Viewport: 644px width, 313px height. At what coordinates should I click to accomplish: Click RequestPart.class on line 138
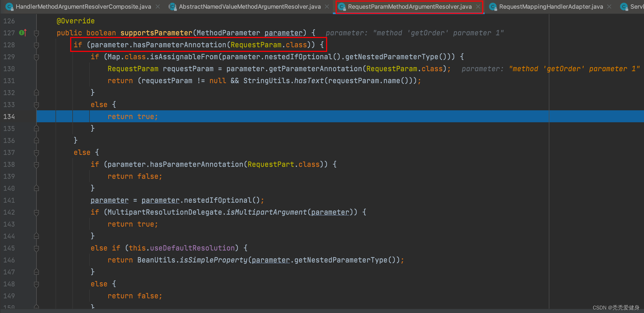point(284,164)
